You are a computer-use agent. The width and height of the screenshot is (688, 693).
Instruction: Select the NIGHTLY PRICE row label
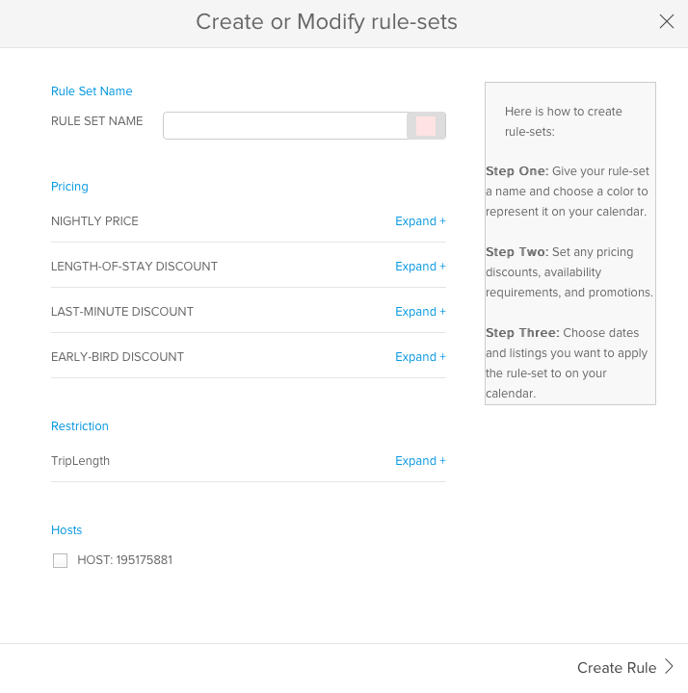tap(95, 221)
